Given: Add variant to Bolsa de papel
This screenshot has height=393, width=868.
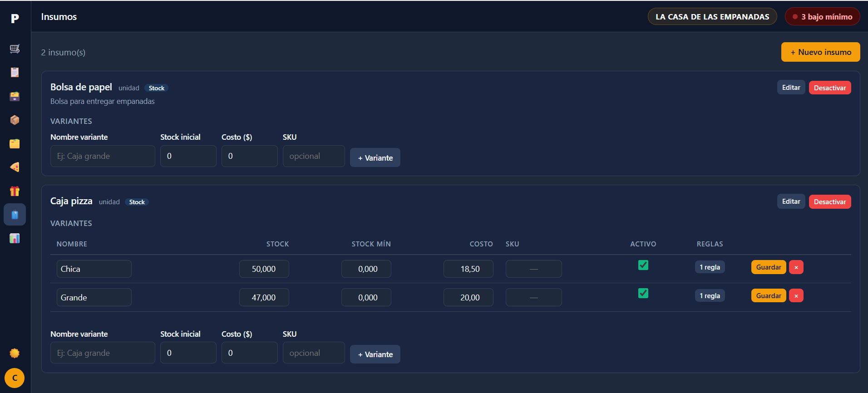Looking at the screenshot, I should 375,158.
